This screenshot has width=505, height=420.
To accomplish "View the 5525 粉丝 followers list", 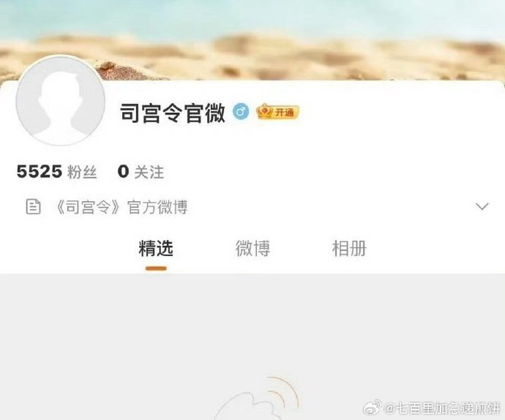I will tap(56, 171).
